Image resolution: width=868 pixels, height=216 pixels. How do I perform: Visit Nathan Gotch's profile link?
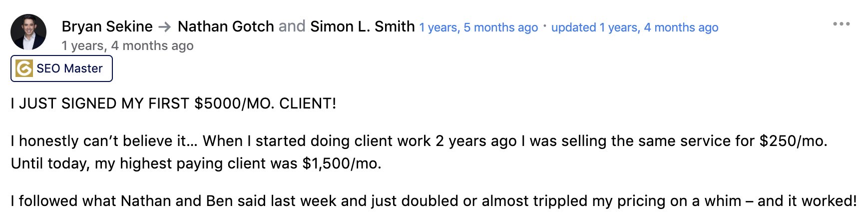coord(226,26)
